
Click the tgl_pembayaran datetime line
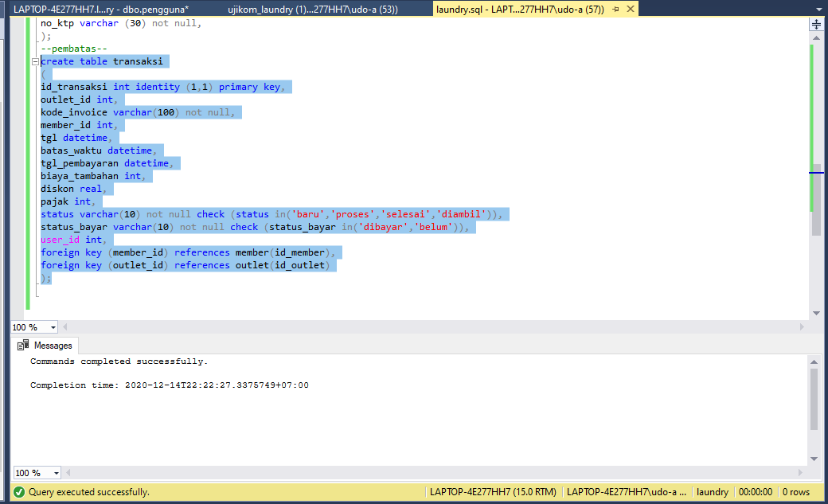point(107,163)
